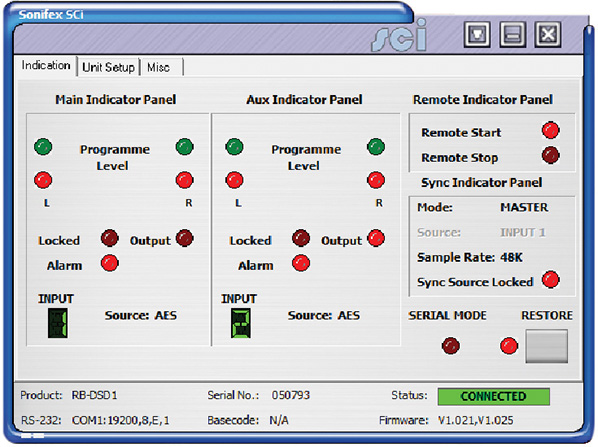Click the red LED beside the RESTORE button
Screen dimensions: 598x447
[509, 346]
